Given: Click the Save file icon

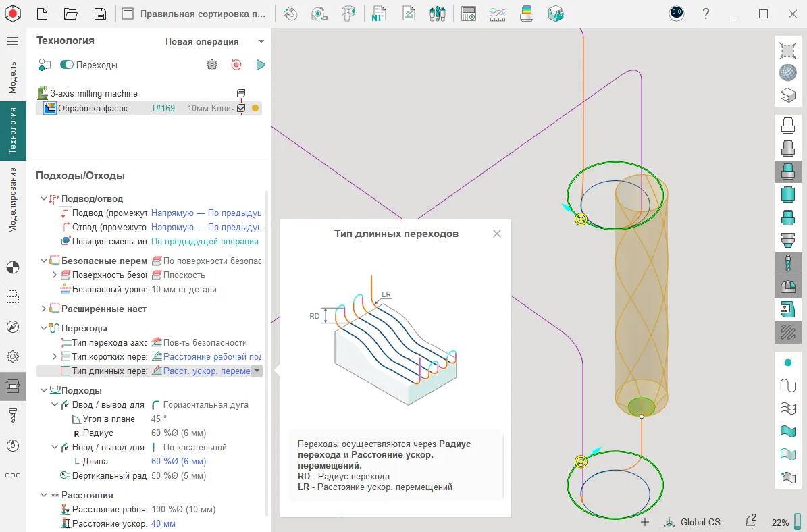Looking at the screenshot, I should pos(100,14).
